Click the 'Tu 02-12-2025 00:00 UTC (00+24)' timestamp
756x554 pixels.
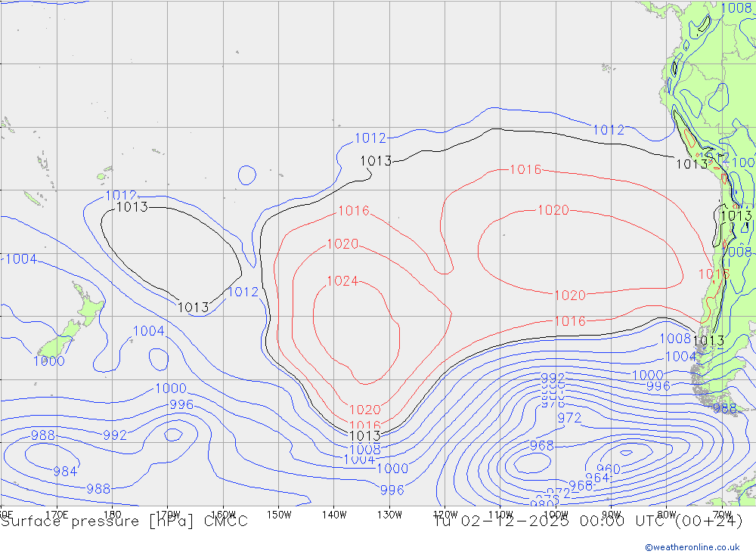(588, 522)
